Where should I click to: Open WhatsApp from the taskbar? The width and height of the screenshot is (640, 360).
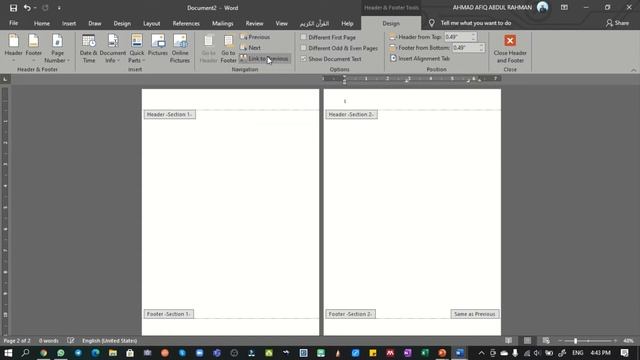tap(61, 353)
